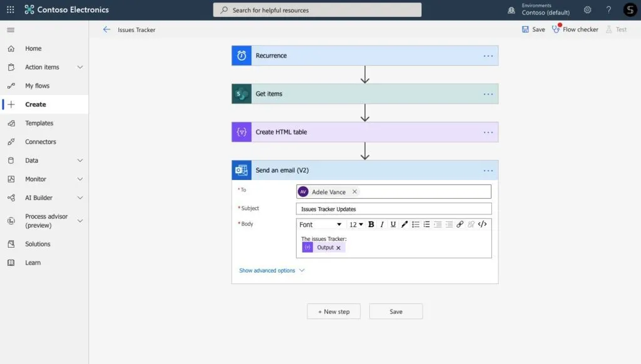
Task: Open Action items in the sidebar
Action: 42,67
